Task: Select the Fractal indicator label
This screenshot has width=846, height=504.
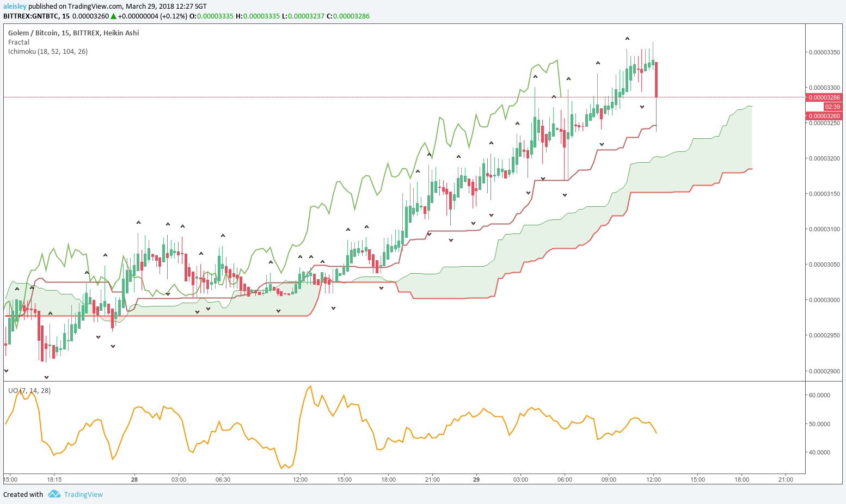Action: pyautogui.click(x=19, y=42)
